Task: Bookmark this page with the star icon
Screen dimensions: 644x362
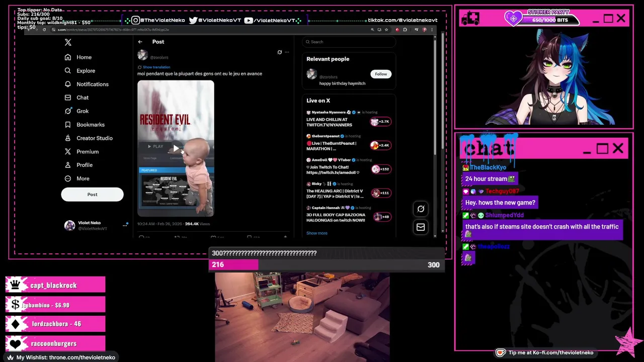Action: tap(386, 30)
